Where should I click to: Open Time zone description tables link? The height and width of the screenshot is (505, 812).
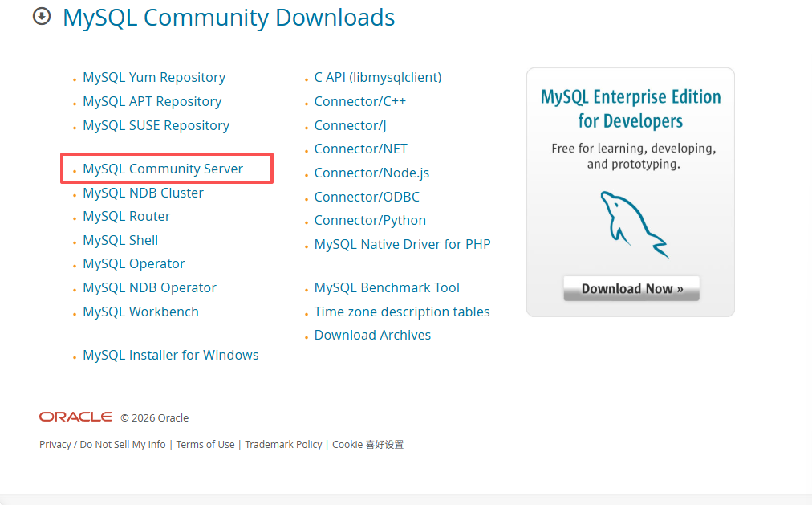(x=402, y=312)
